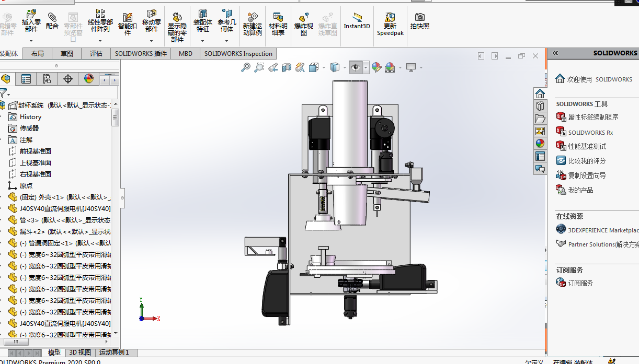Click the Reference Geometry (参考几何体) icon
The image size is (639, 364).
pyautogui.click(x=227, y=14)
